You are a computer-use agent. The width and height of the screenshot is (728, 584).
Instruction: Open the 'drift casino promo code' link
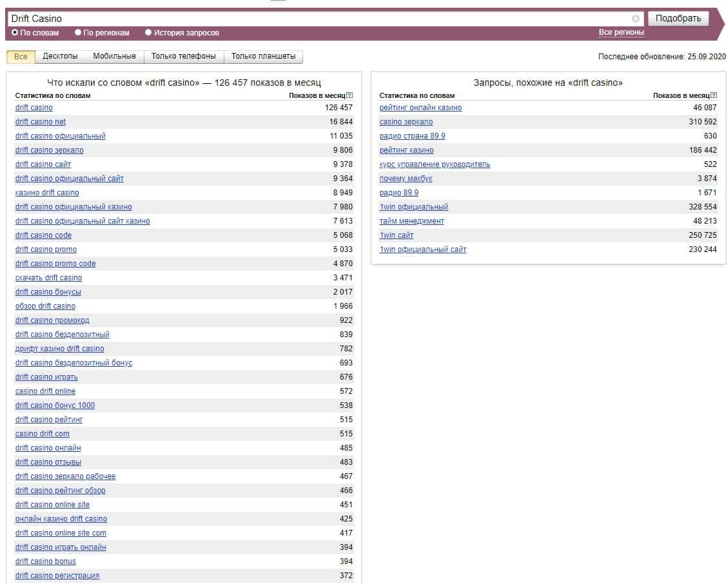pos(55,264)
